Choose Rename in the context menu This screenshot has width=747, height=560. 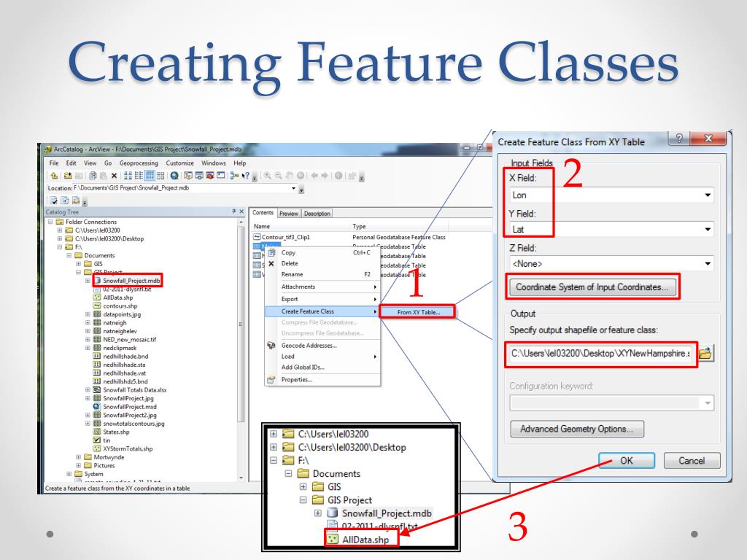[x=322, y=274]
